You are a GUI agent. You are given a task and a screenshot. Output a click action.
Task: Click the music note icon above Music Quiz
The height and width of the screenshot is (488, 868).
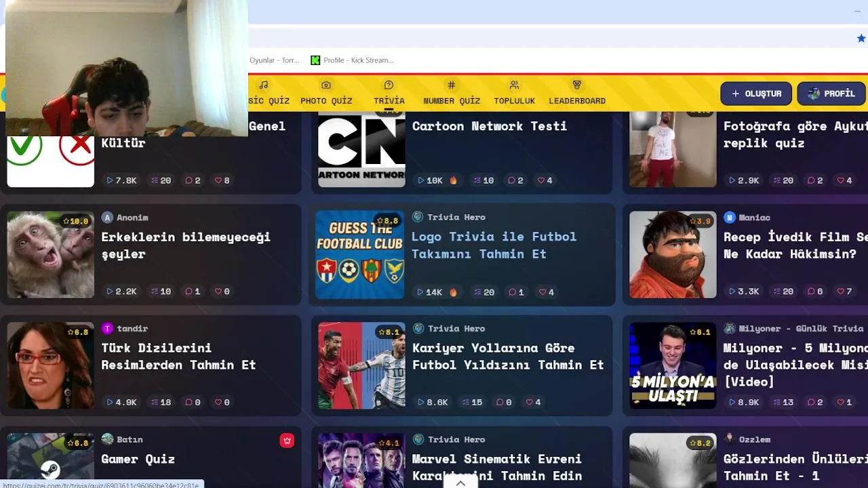pyautogui.click(x=264, y=85)
